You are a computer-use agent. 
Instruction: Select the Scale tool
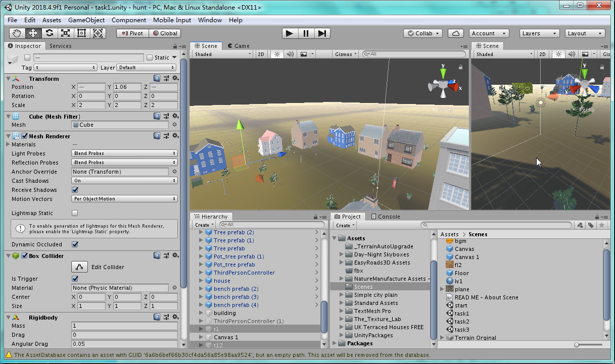pyautogui.click(x=66, y=33)
